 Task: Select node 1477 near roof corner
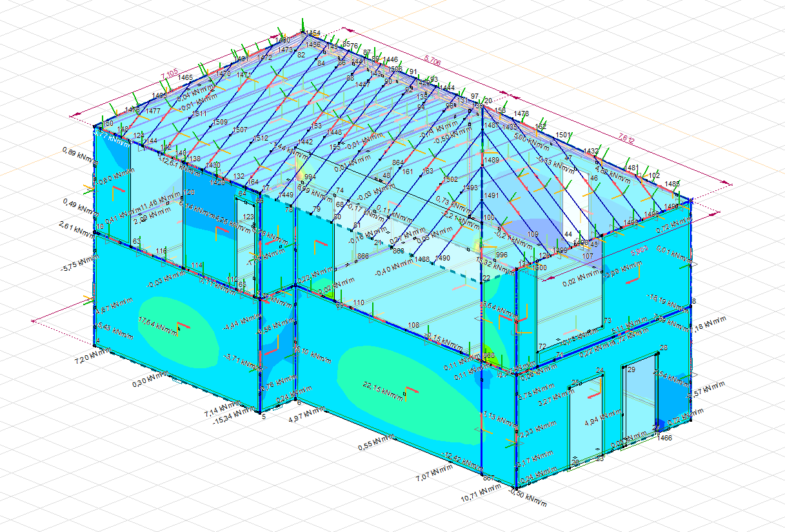tap(153, 111)
